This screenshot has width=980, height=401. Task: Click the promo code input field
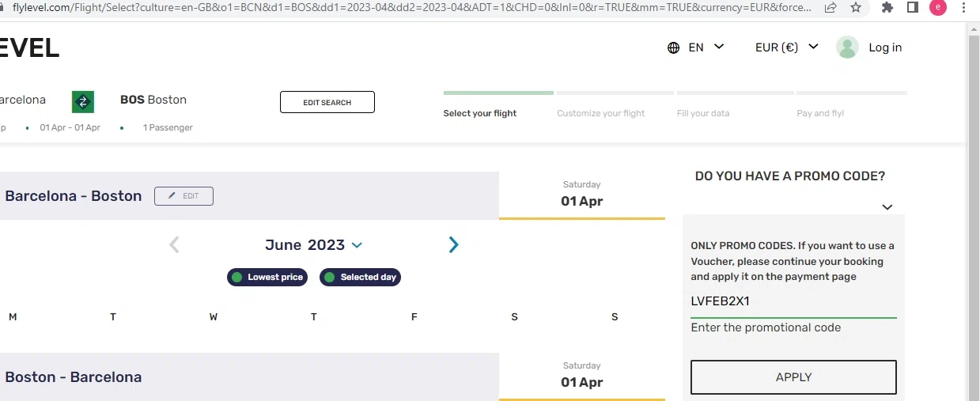click(793, 301)
